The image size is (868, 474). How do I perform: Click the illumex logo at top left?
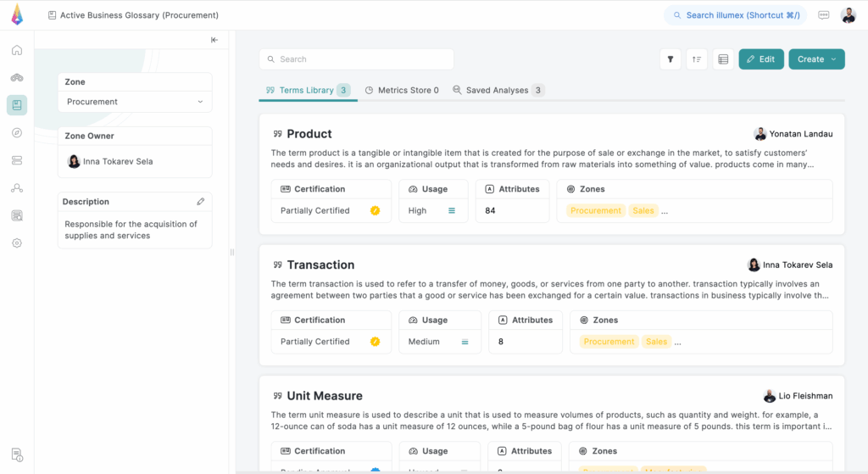17,15
